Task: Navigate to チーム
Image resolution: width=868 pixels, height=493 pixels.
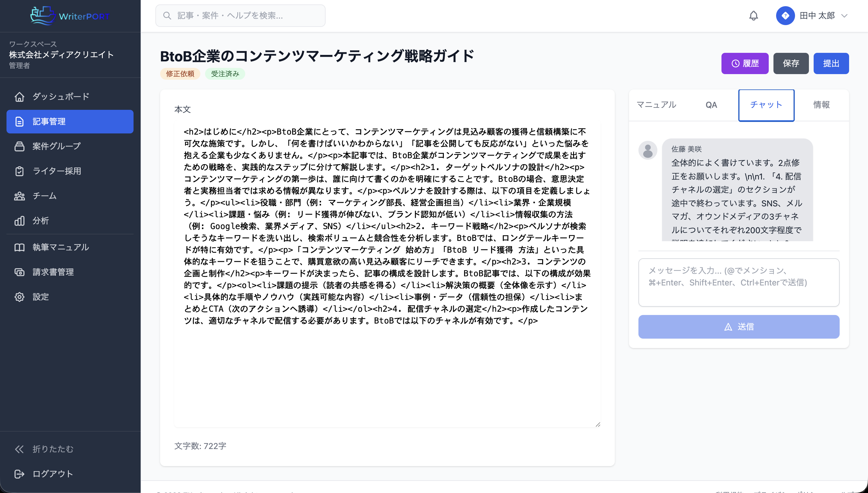Action: pyautogui.click(x=70, y=196)
